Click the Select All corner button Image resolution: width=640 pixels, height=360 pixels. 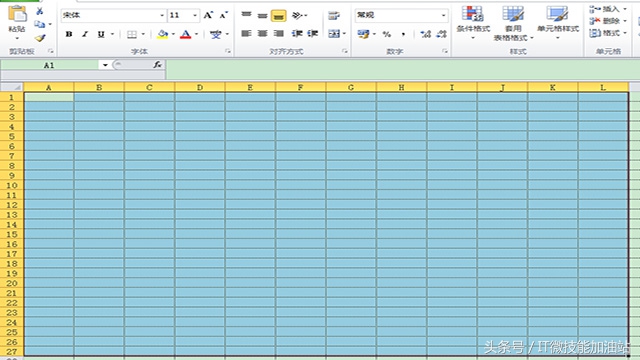(x=12, y=87)
